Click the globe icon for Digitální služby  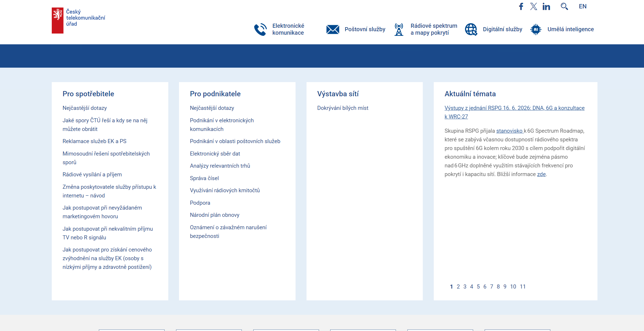[471, 29]
